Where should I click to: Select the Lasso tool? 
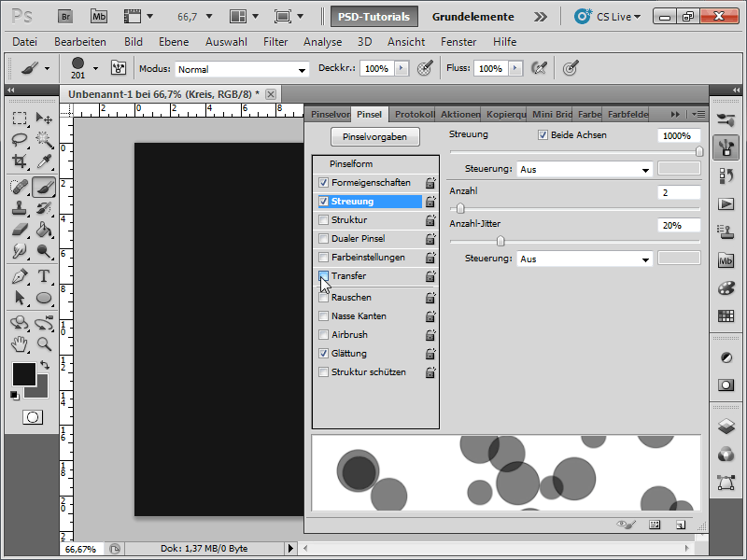pyautogui.click(x=20, y=139)
